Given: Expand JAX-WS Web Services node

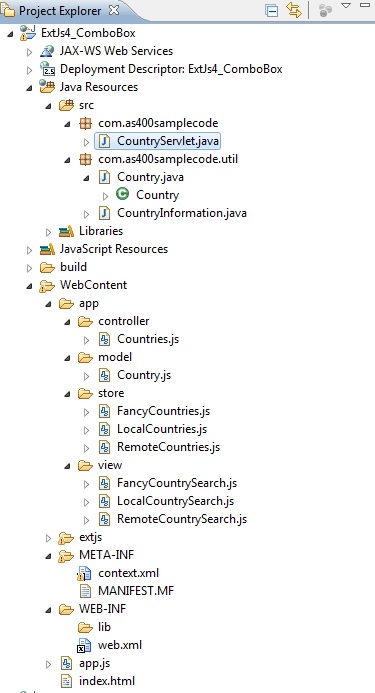Looking at the screenshot, I should point(30,52).
